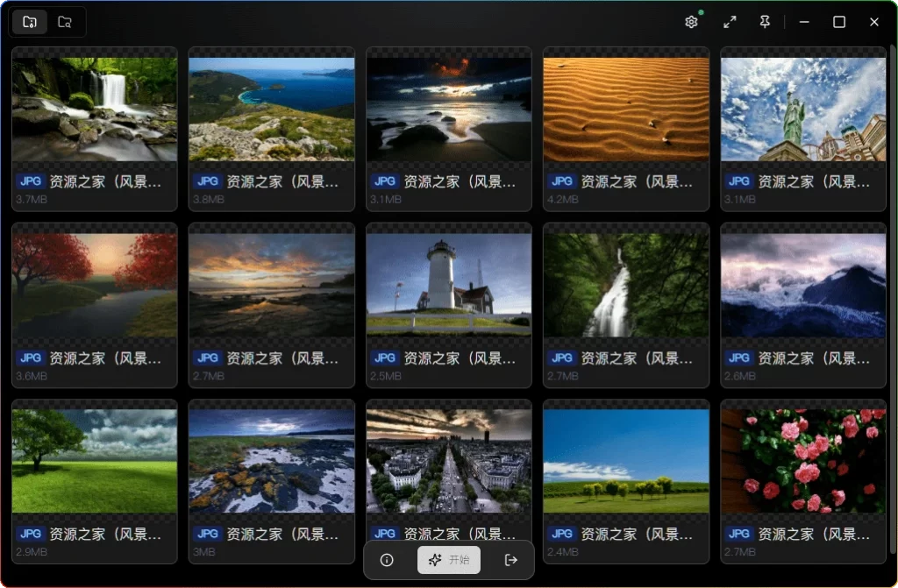The image size is (898, 588).
Task: Select the red autumn trees thumbnail
Action: 95,285
